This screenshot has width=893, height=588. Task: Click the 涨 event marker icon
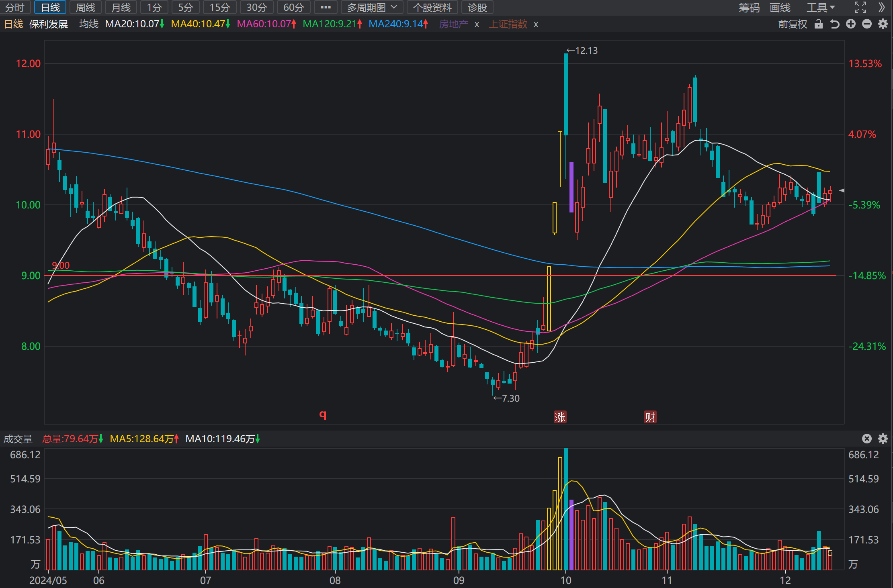pos(560,417)
